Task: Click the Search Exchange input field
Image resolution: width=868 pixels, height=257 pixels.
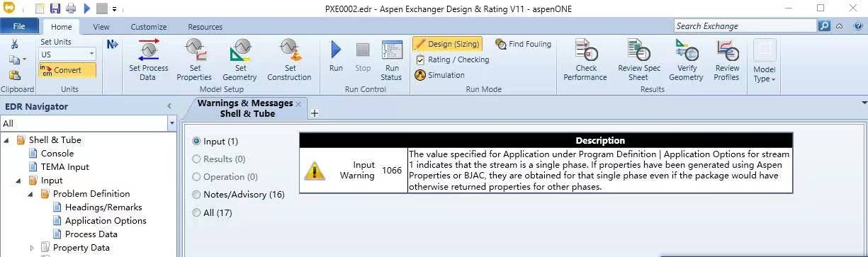Action: 745,26
